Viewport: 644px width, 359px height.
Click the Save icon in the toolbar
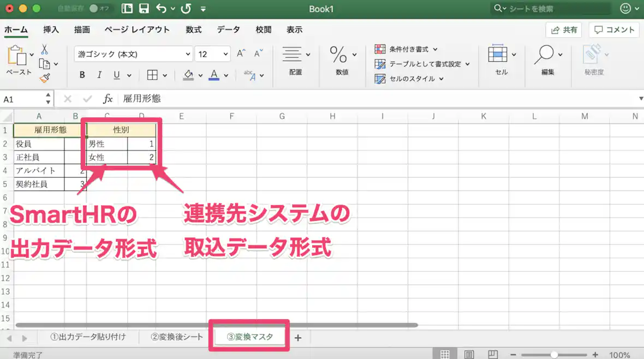click(x=144, y=9)
